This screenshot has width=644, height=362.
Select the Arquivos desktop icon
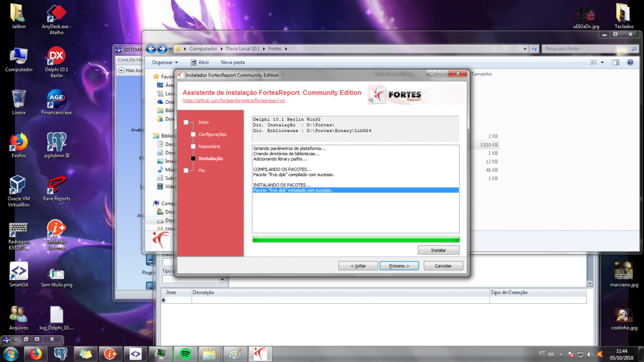pyautogui.click(x=19, y=317)
